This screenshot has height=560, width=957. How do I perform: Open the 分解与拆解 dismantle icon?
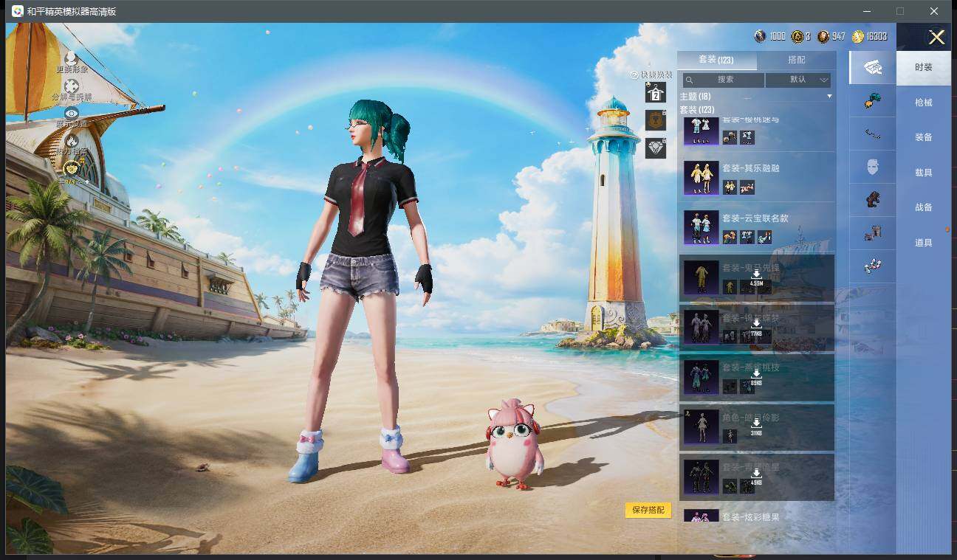coord(72,86)
